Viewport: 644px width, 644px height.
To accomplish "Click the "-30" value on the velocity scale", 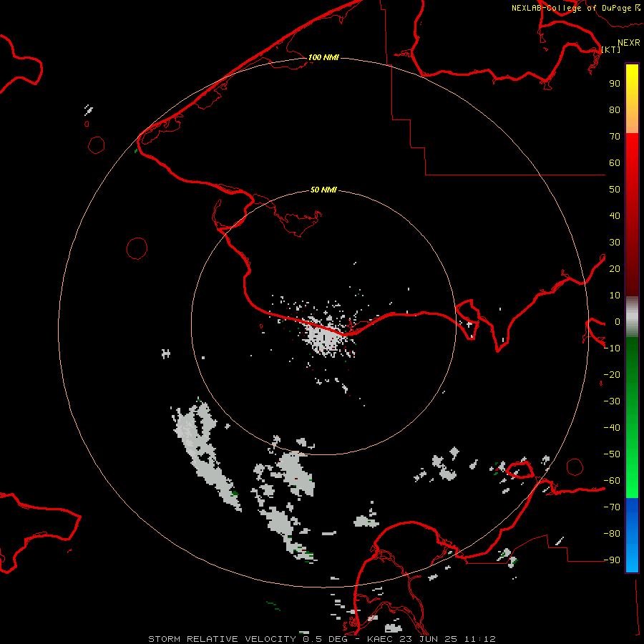I will coord(612,401).
